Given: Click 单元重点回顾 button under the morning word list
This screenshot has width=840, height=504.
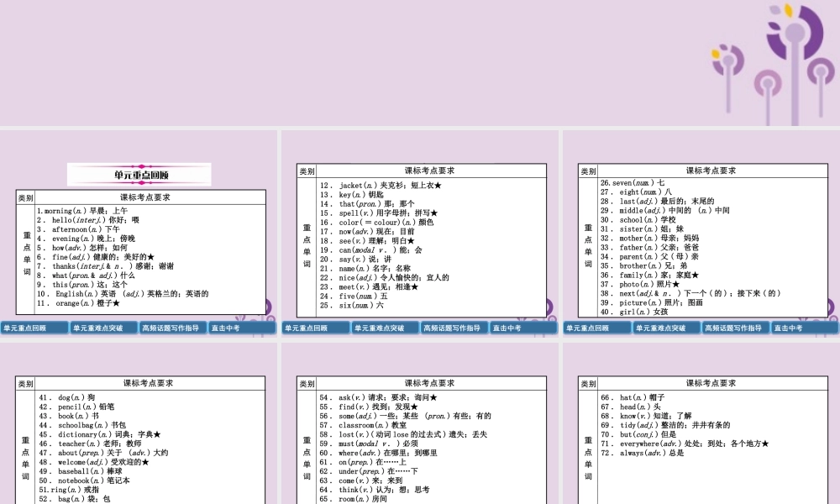Looking at the screenshot, I should [34, 328].
